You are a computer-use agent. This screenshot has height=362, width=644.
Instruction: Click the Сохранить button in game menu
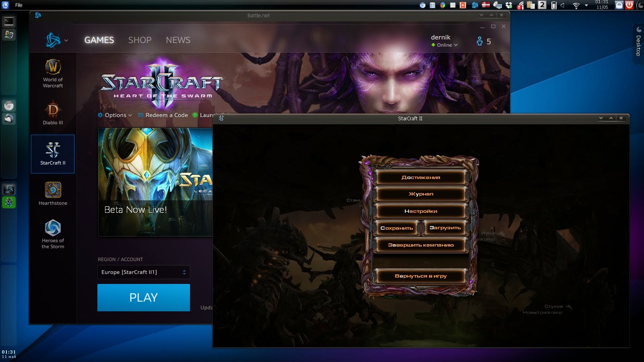(x=397, y=228)
